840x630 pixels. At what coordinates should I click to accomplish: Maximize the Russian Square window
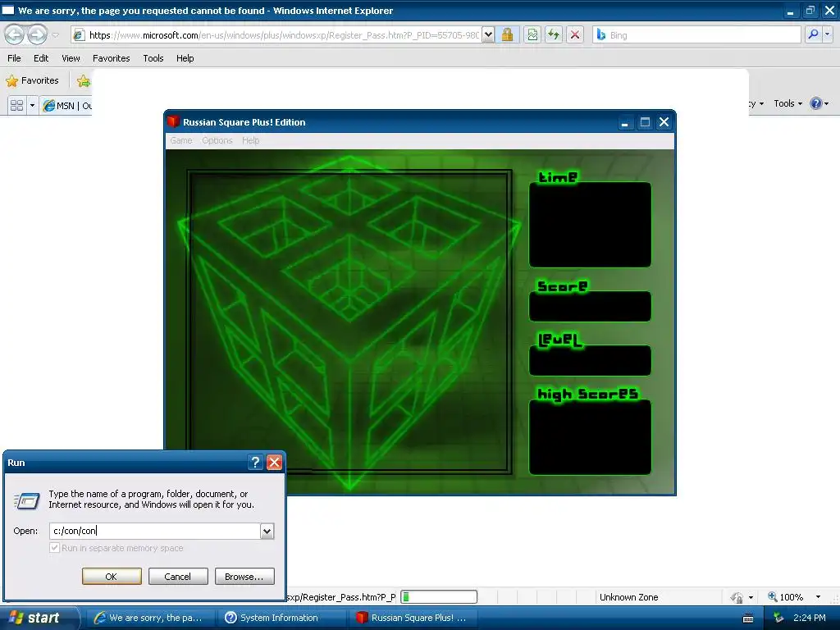pos(645,122)
